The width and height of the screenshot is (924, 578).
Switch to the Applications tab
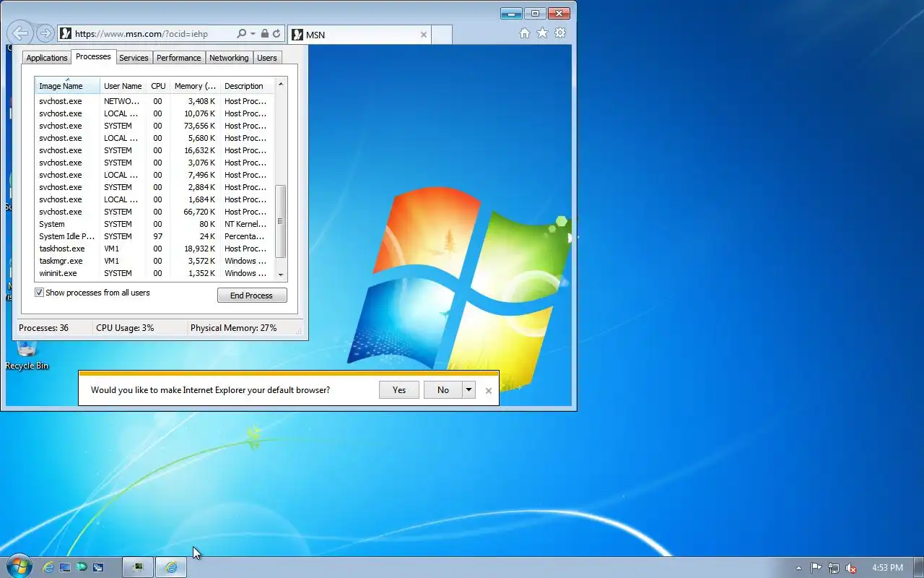tap(47, 58)
